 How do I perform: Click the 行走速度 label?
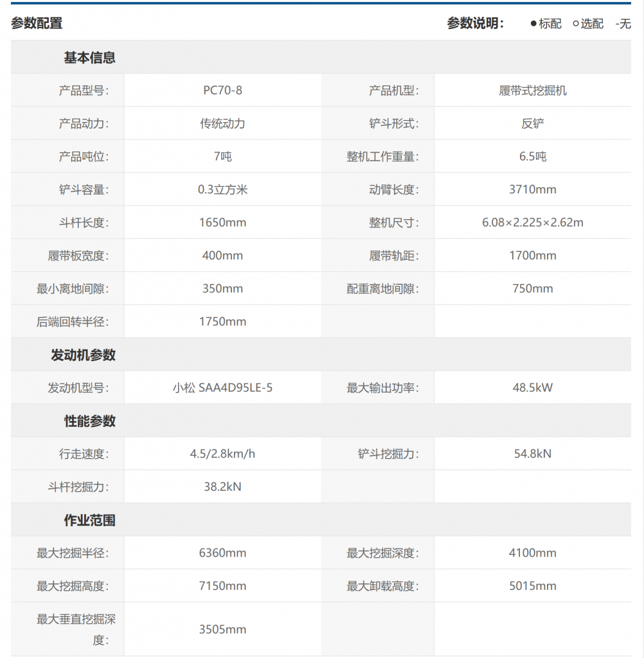click(84, 454)
